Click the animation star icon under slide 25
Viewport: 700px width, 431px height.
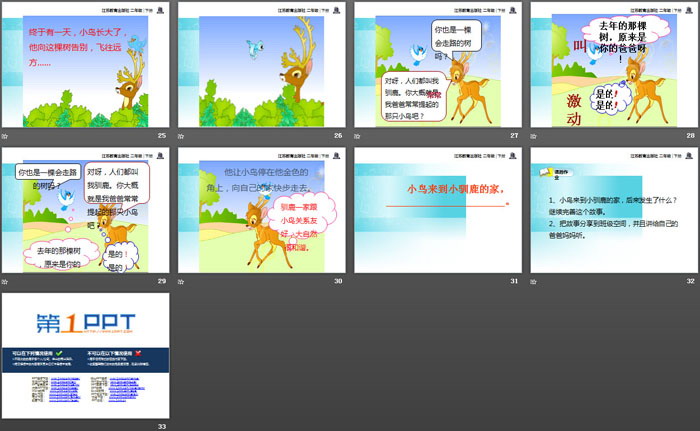(5, 136)
